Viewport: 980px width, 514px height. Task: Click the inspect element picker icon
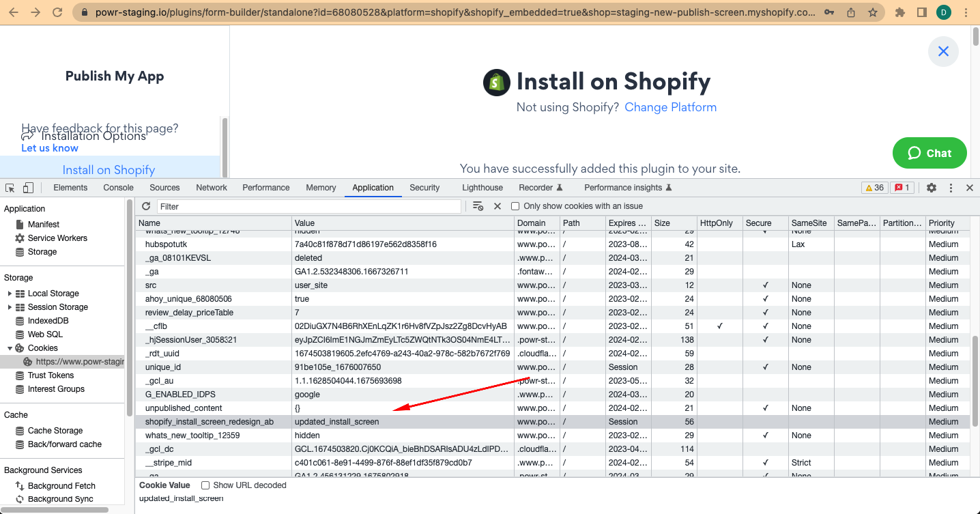(10, 188)
